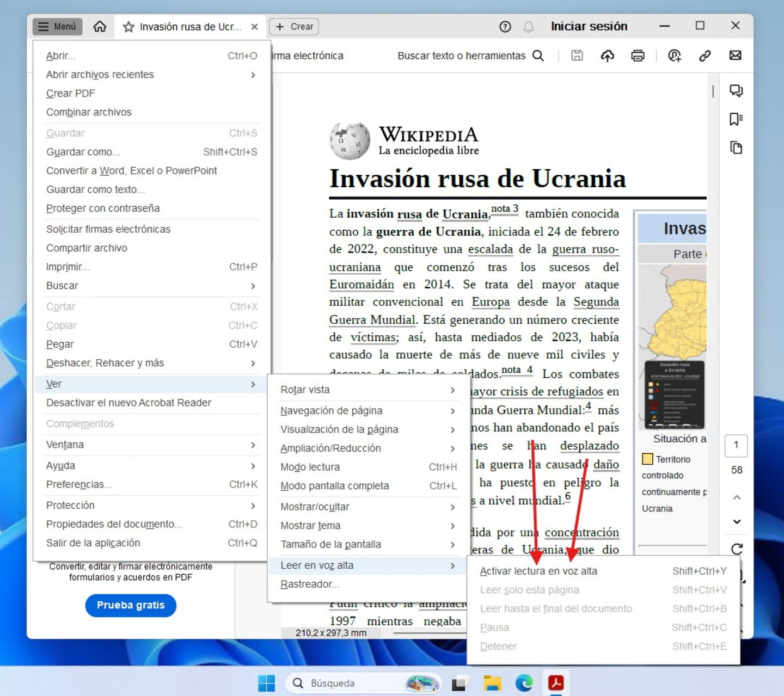Expand the Ventana submenu

tap(151, 445)
